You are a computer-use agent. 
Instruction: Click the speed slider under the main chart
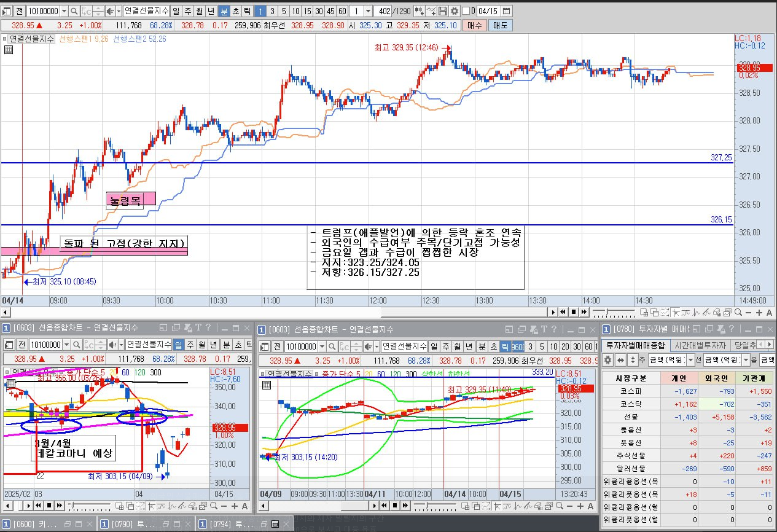[614, 313]
